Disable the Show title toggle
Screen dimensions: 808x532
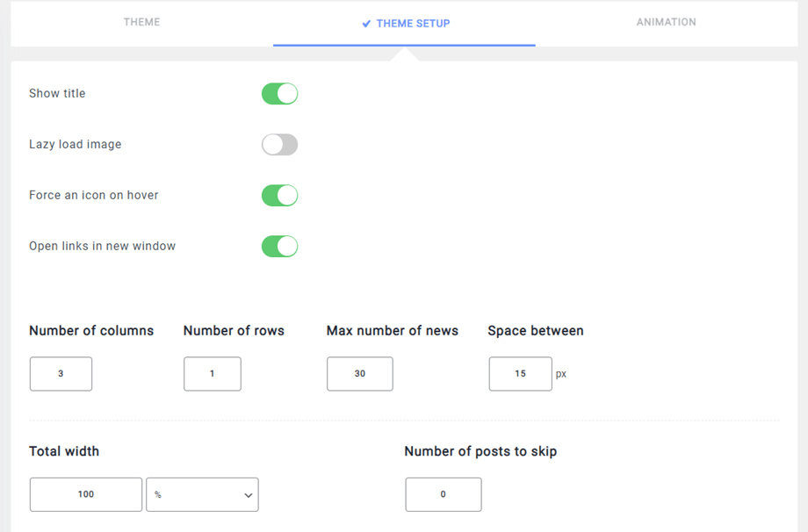point(279,94)
